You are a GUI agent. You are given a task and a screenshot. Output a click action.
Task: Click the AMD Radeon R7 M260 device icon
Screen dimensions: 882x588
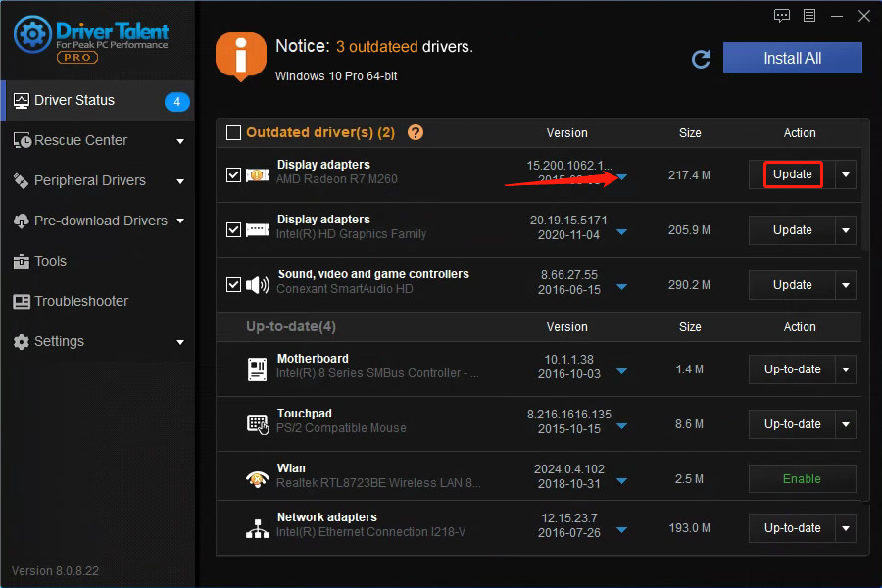[258, 175]
